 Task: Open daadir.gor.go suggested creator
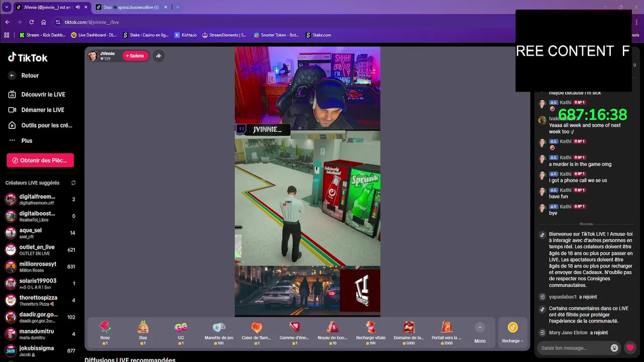click(x=40, y=317)
